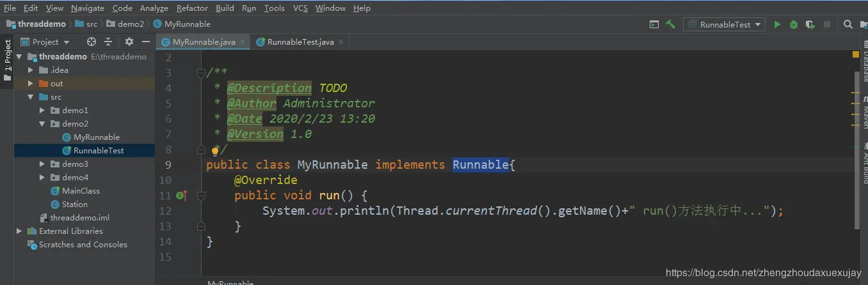This screenshot has height=285, width=868.
Task: Collapse the src folder arrow
Action: coord(31,97)
